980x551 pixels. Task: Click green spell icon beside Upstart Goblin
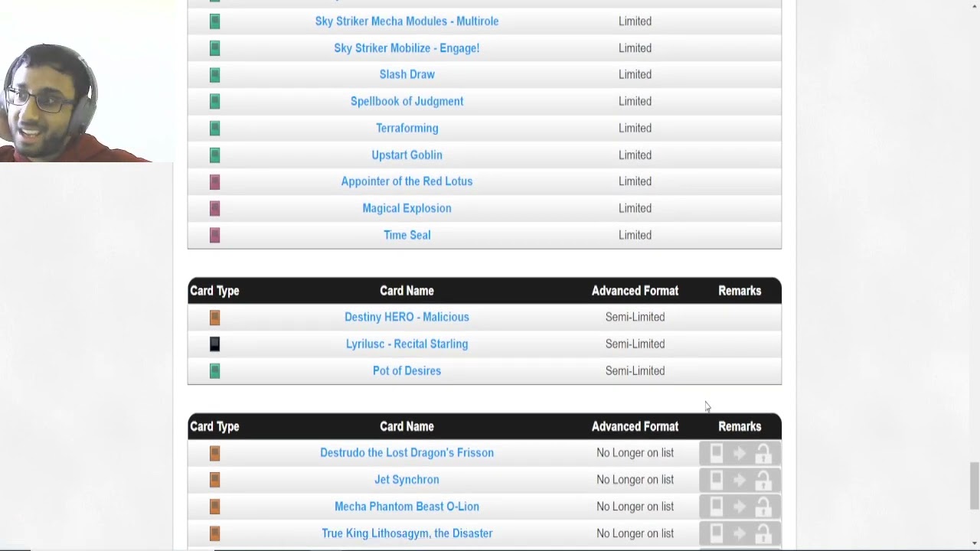tap(214, 155)
